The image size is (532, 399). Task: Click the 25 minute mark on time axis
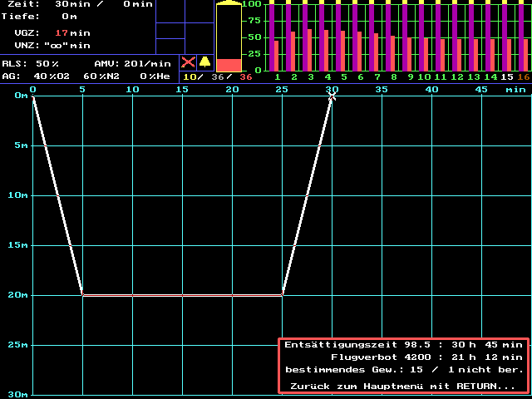(282, 88)
